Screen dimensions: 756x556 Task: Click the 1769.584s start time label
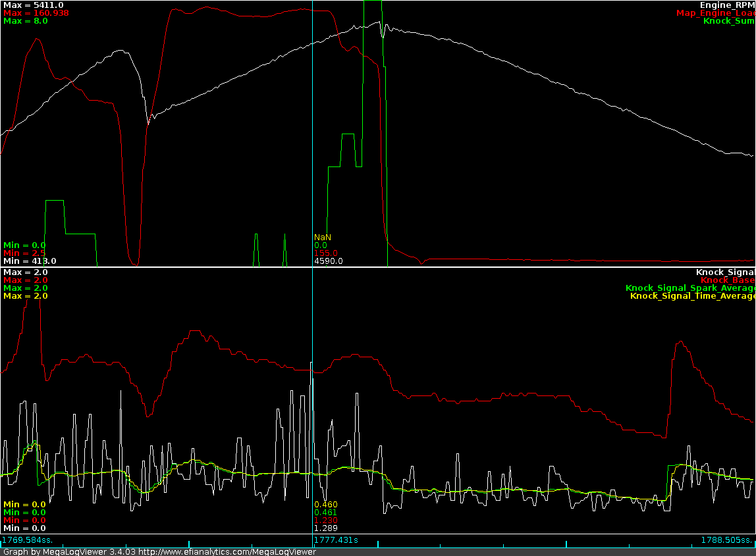pos(27,540)
